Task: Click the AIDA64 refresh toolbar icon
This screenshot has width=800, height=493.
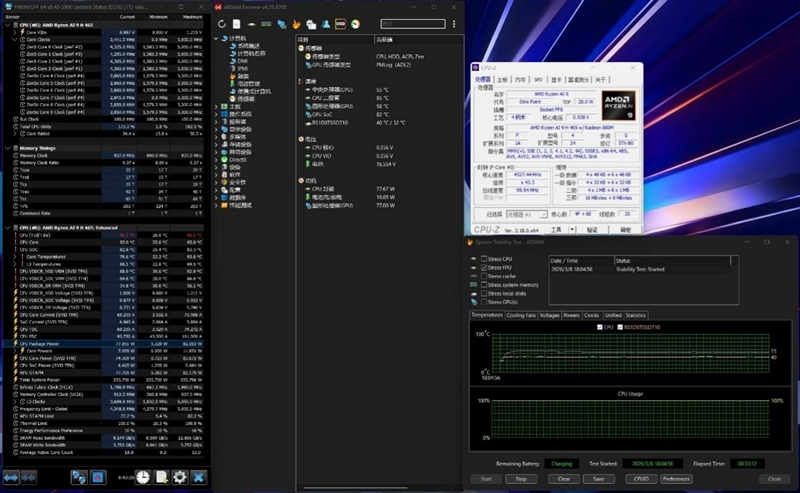Action: (221, 24)
